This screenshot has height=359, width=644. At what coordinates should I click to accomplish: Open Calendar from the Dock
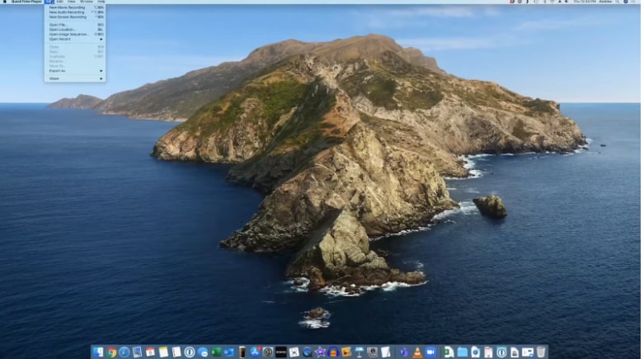(x=150, y=352)
